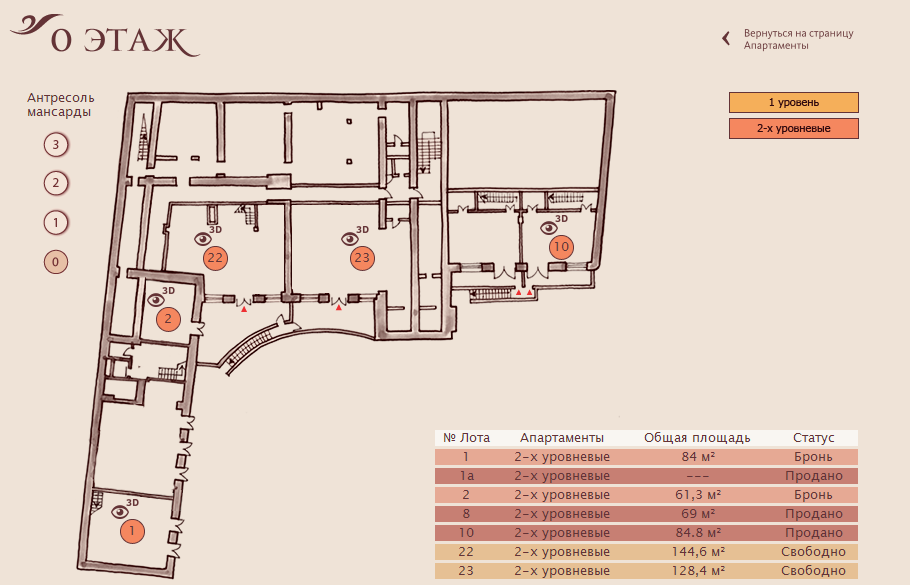Click the Общая площадь column header
This screenshot has height=585, width=910.
coord(697,438)
